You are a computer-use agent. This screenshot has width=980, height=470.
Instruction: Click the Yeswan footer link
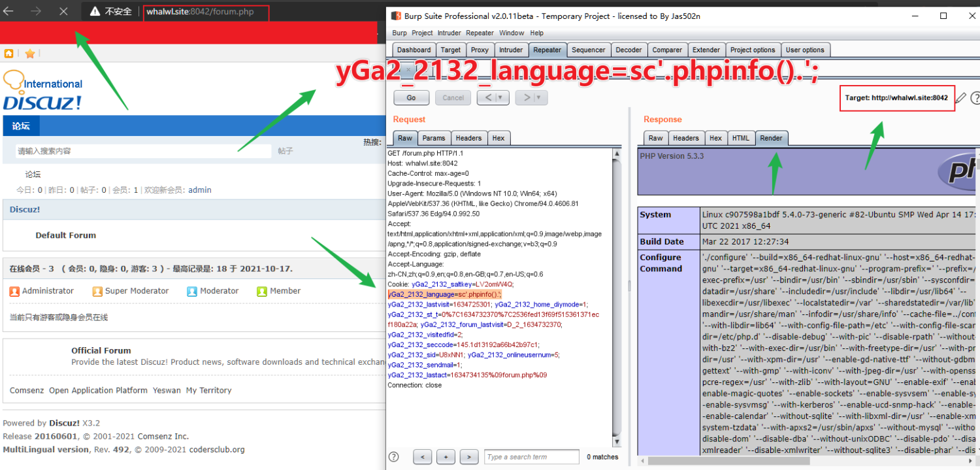coord(167,390)
